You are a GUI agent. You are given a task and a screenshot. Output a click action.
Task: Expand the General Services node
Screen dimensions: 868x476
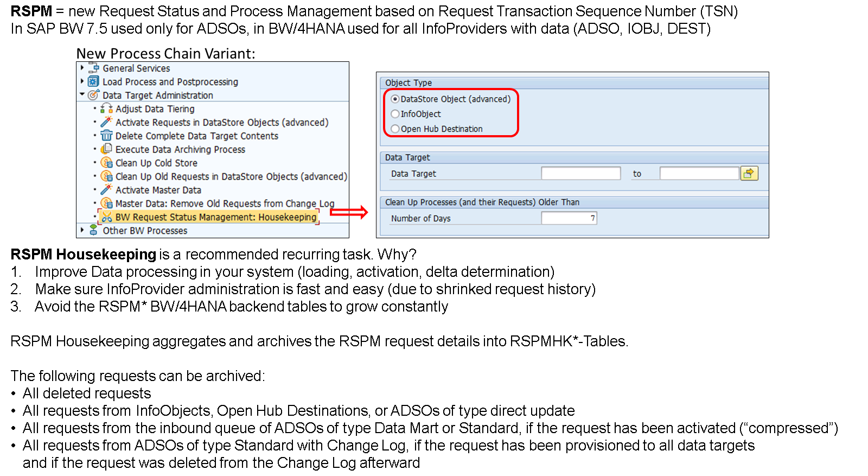click(x=82, y=68)
